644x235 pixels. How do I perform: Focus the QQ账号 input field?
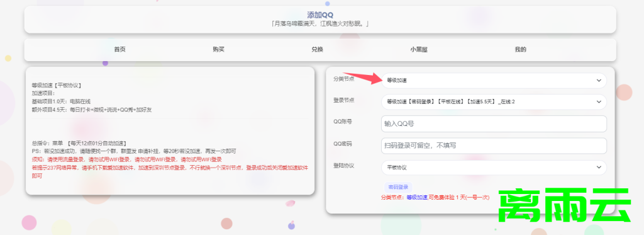(494, 123)
